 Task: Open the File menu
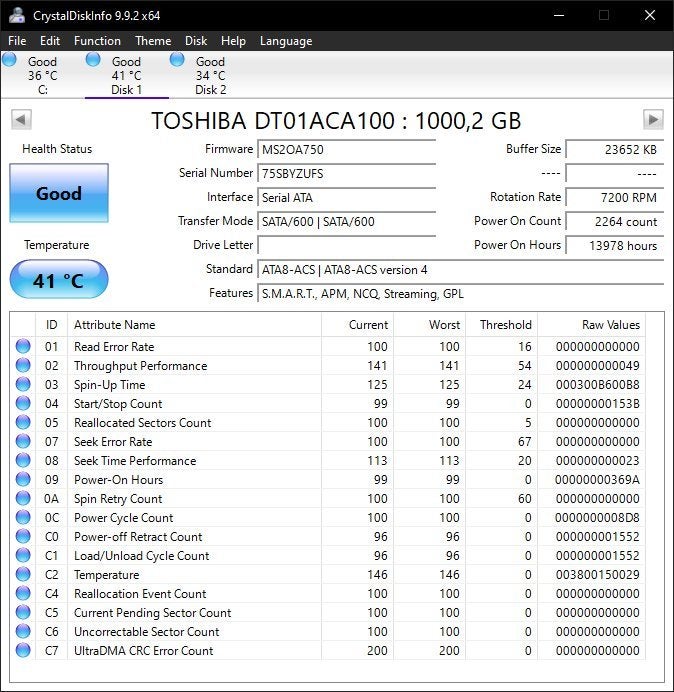(x=17, y=41)
